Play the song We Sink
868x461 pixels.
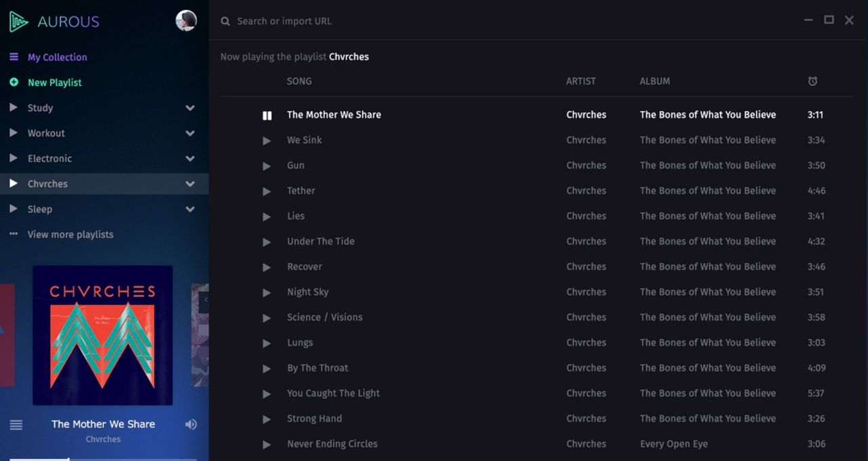pos(267,140)
